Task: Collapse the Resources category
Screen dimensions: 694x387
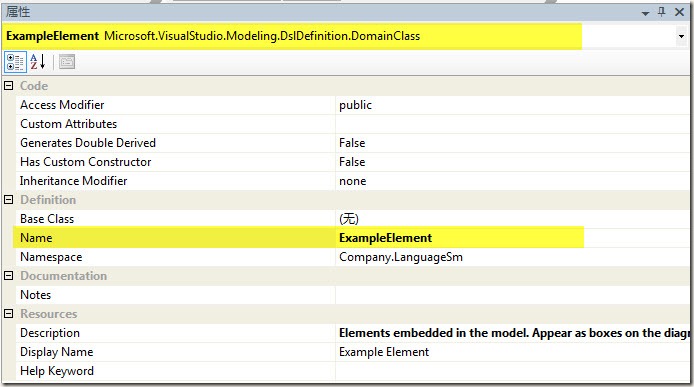Action: tap(8, 313)
